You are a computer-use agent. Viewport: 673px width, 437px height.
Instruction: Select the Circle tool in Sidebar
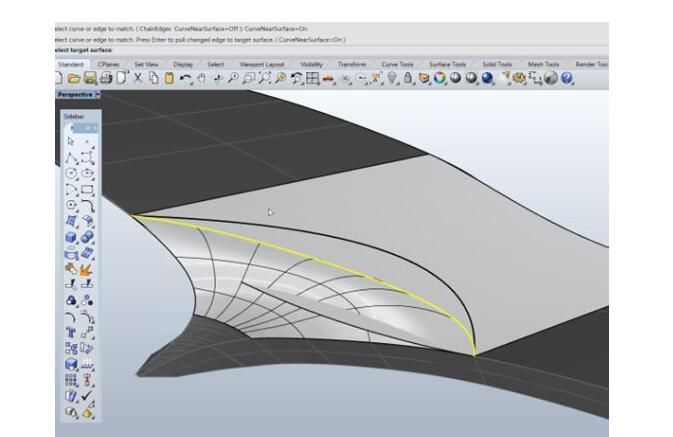72,174
